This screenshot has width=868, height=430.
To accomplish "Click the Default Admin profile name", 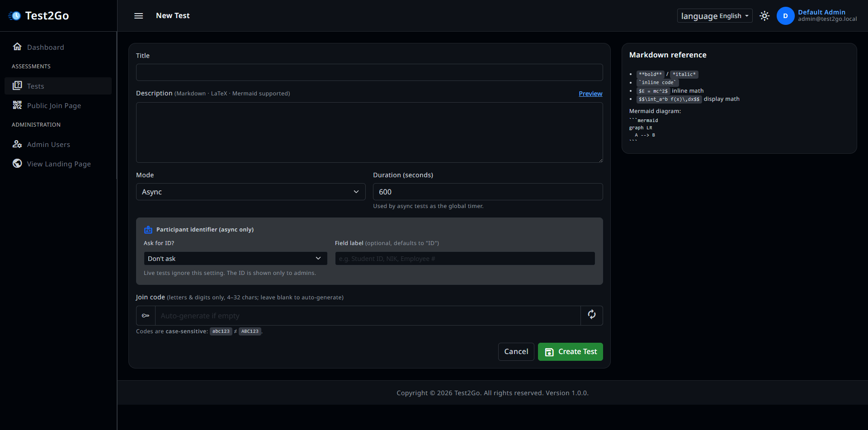I will pos(821,12).
